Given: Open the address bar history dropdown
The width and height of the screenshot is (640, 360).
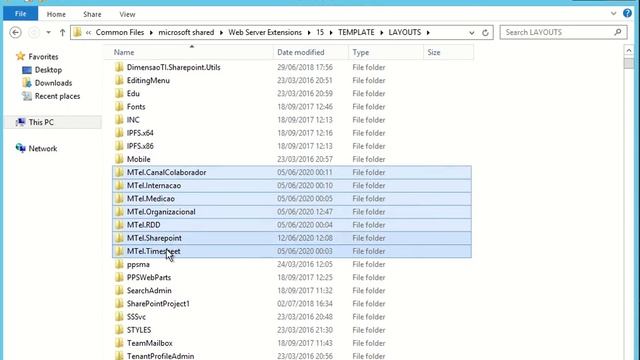Looking at the screenshot, I should (x=471, y=33).
